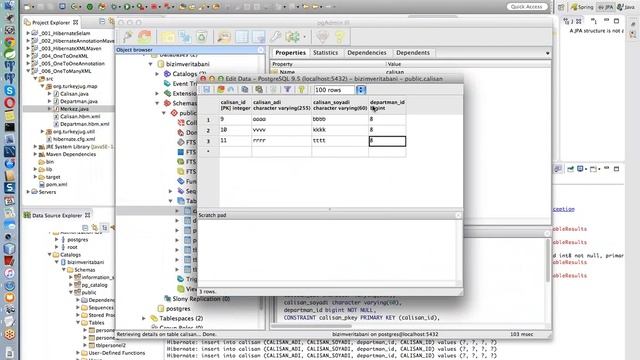Click the view data grid icon
The image size is (640, 360).
coord(242,37)
